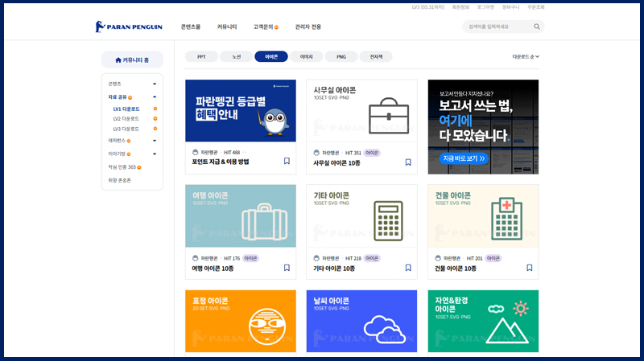Open LV2 다운로드 in sidebar

point(126,119)
